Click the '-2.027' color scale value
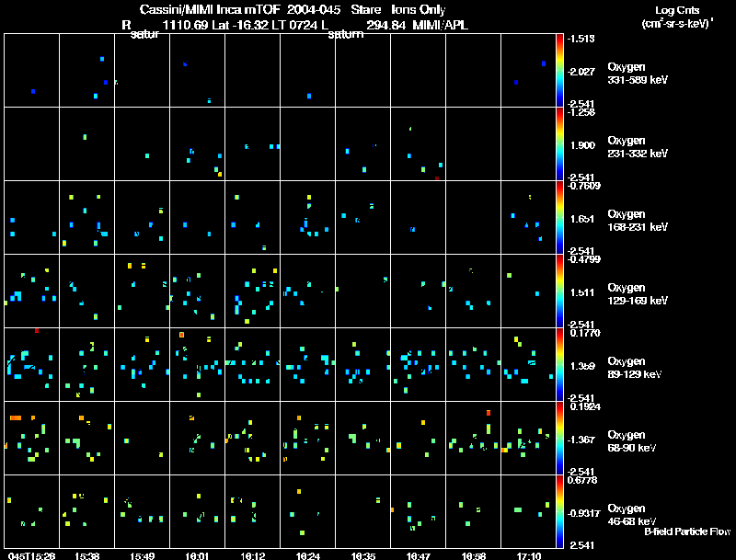This screenshot has width=736, height=560. click(x=581, y=72)
